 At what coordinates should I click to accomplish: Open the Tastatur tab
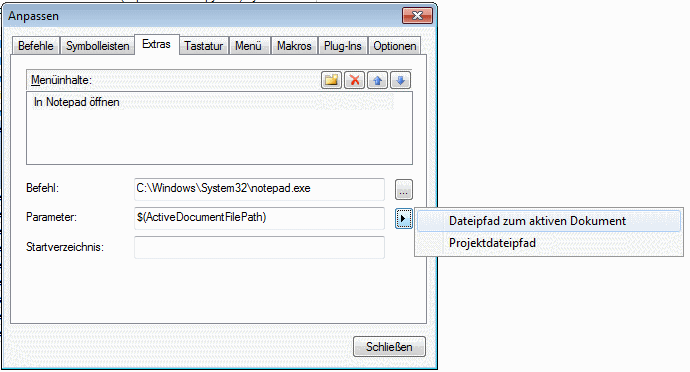point(203,46)
